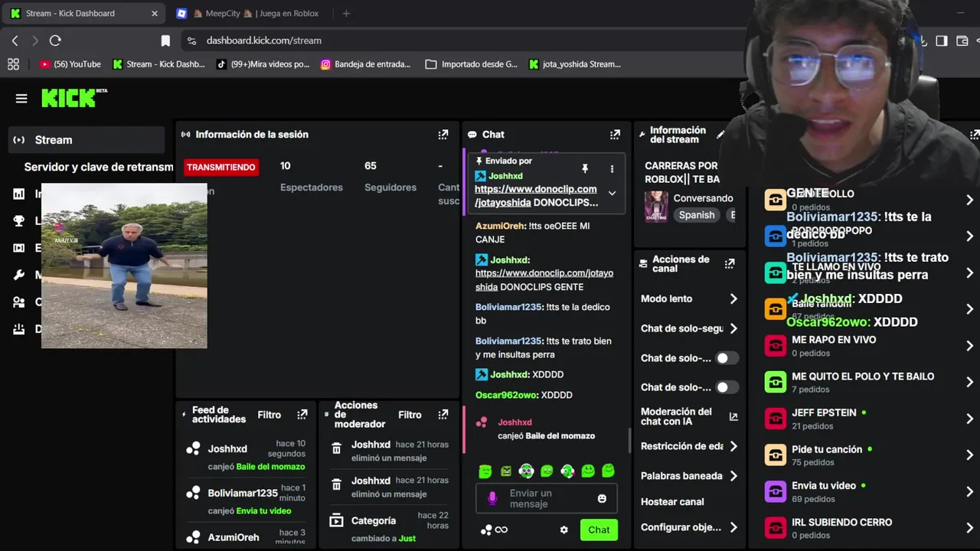Open Joshhxd's donoclip.com link in chat
The height and width of the screenshot is (551, 980).
[544, 280]
